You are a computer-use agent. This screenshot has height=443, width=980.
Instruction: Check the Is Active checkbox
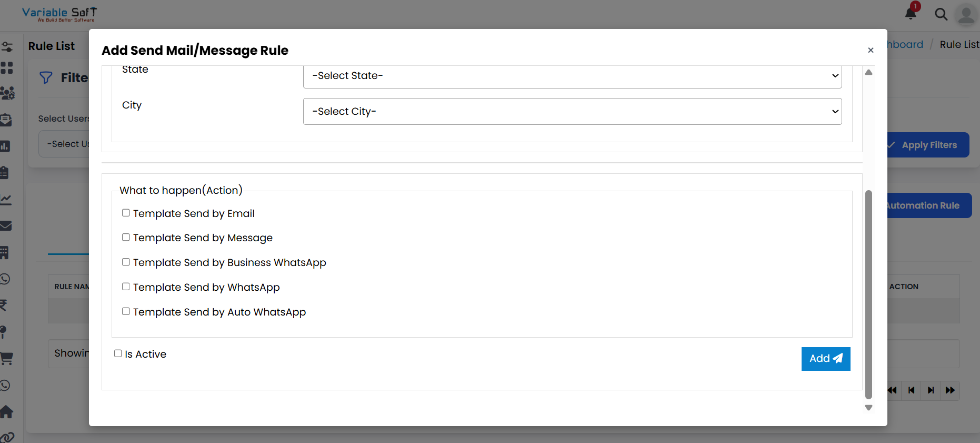(x=118, y=353)
